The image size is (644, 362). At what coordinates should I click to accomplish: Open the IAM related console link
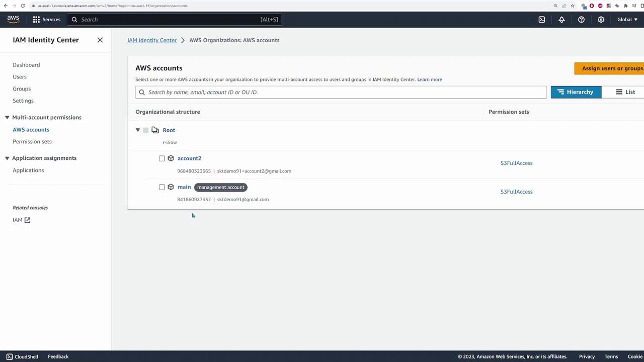click(x=22, y=220)
